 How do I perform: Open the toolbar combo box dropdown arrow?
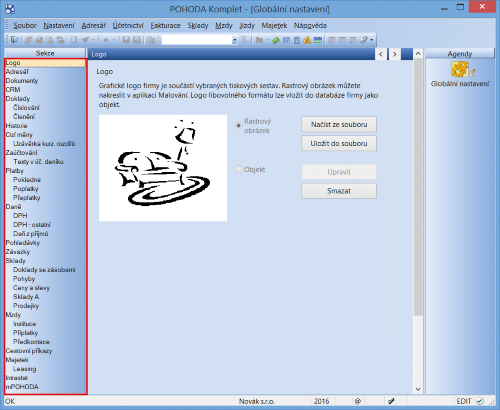point(235,40)
